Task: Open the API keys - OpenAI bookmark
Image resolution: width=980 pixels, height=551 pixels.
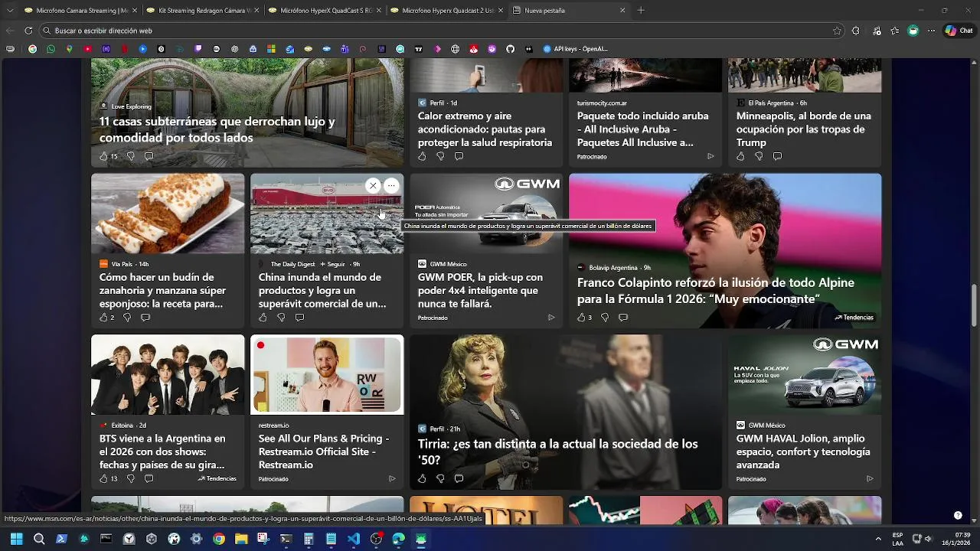Action: coord(575,49)
